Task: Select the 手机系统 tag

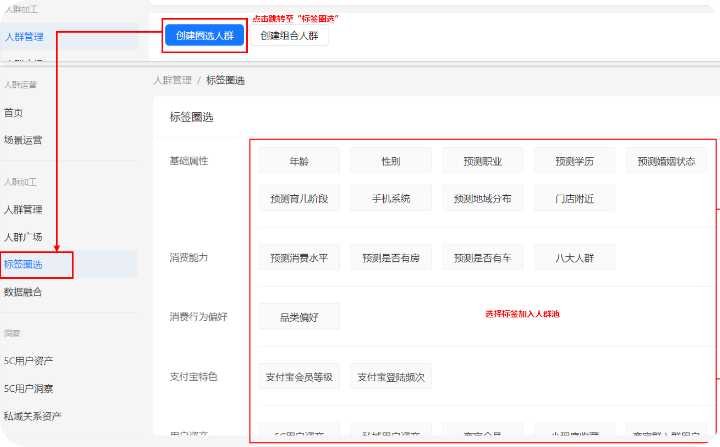Action: coord(391,198)
